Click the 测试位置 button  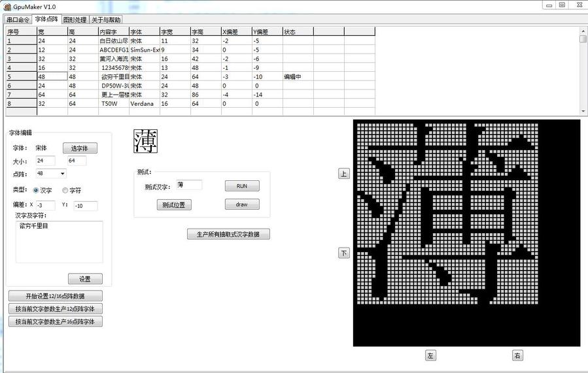173,204
